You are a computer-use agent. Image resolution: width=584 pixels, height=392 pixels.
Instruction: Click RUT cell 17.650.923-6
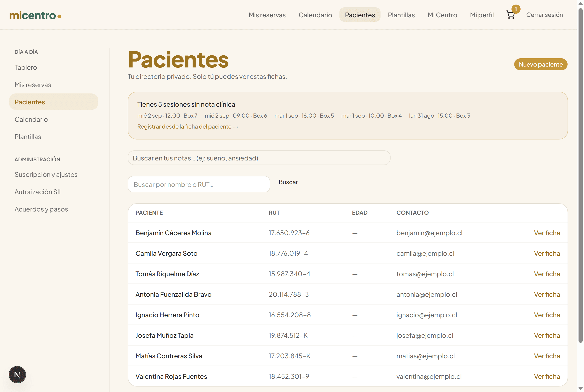pyautogui.click(x=289, y=233)
